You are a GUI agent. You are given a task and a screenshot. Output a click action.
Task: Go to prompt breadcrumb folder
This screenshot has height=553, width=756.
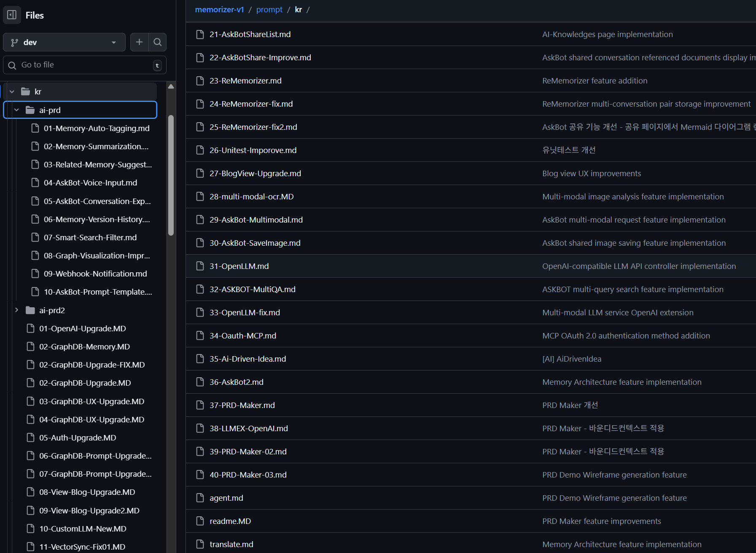pyautogui.click(x=269, y=10)
